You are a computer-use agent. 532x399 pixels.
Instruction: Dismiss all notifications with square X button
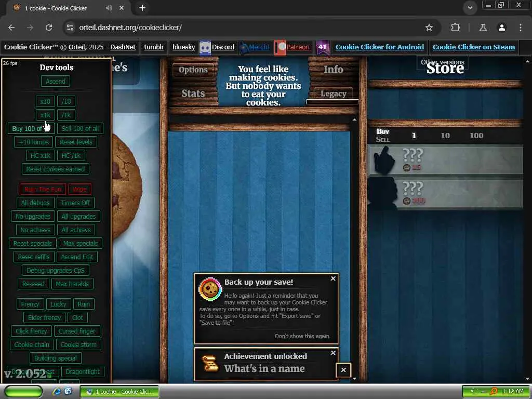343,370
